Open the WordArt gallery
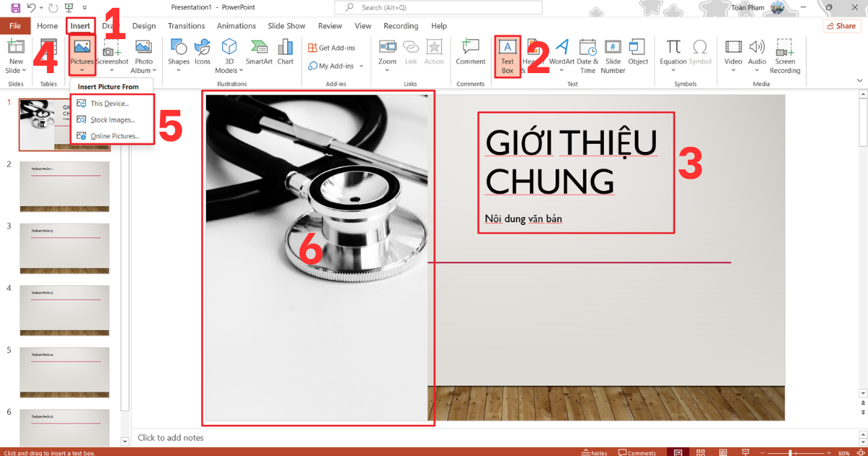The width and height of the screenshot is (868, 456). (561, 56)
